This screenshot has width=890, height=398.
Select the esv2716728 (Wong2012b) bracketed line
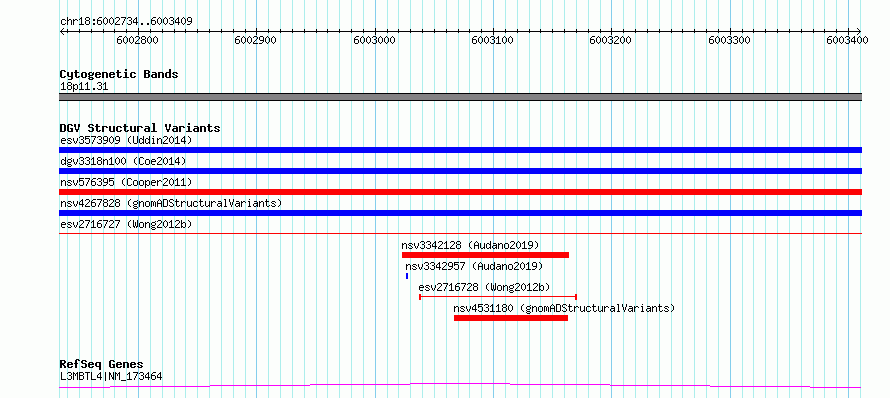[498, 296]
